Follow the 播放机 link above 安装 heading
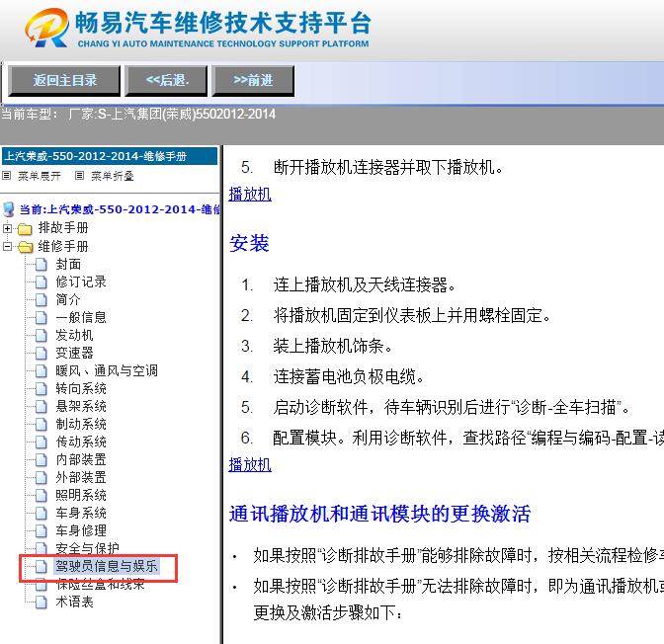The height and width of the screenshot is (644, 664). [250, 195]
